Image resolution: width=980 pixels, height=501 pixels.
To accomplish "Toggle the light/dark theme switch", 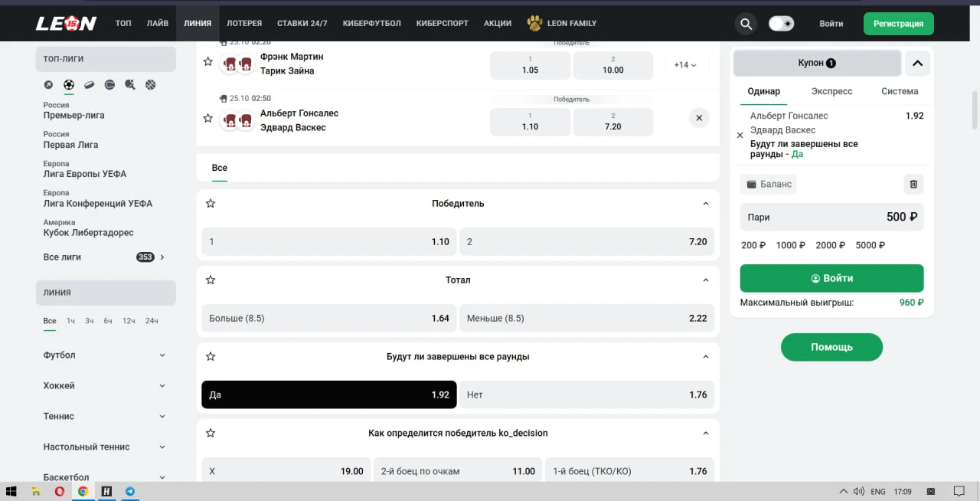I will pos(782,24).
